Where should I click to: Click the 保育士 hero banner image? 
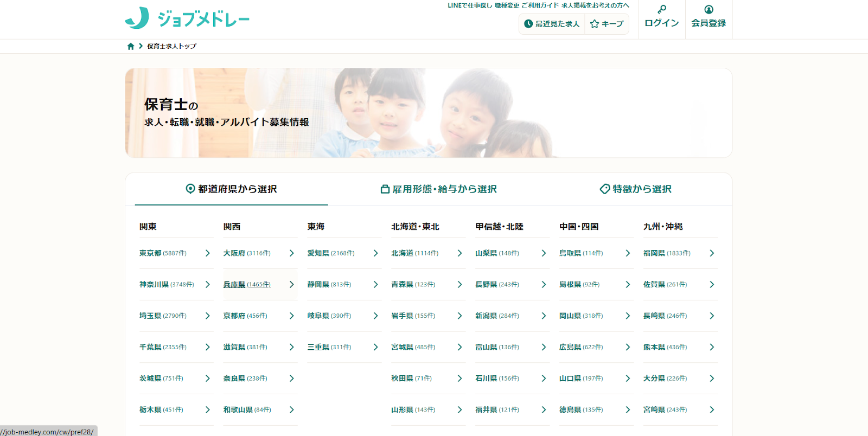tap(429, 113)
